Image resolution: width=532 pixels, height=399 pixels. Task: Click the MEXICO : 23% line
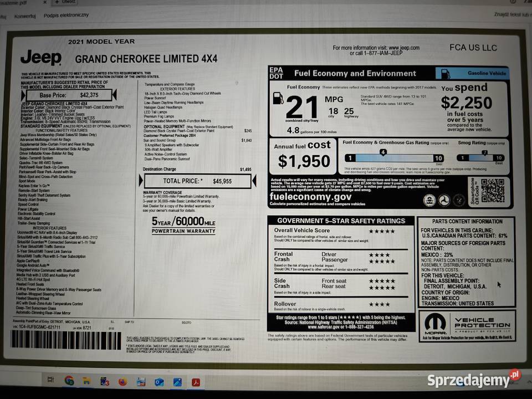point(437,254)
